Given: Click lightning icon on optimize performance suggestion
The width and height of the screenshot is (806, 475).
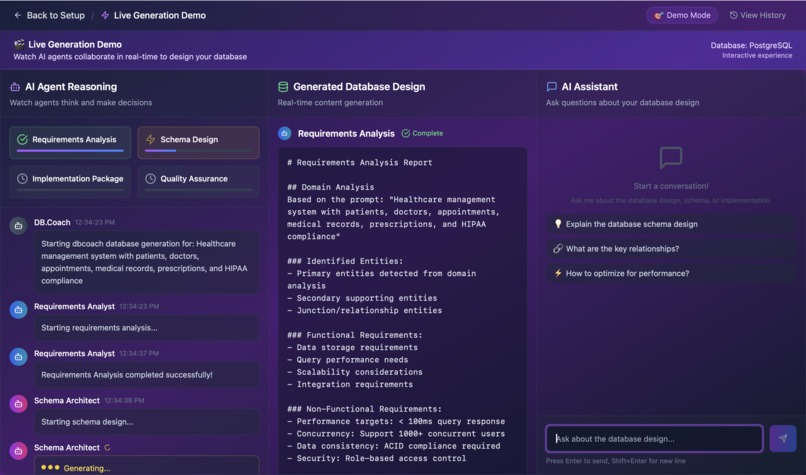Looking at the screenshot, I should [558, 273].
